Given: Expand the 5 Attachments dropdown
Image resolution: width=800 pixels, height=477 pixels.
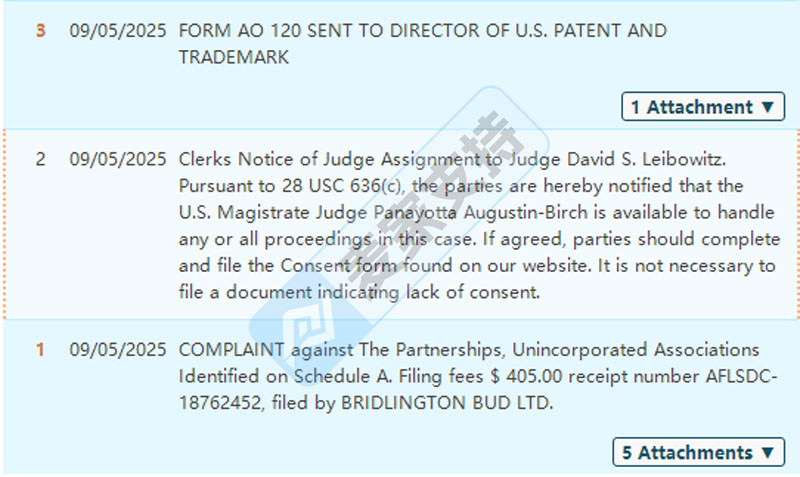Looking at the screenshot, I should [698, 452].
